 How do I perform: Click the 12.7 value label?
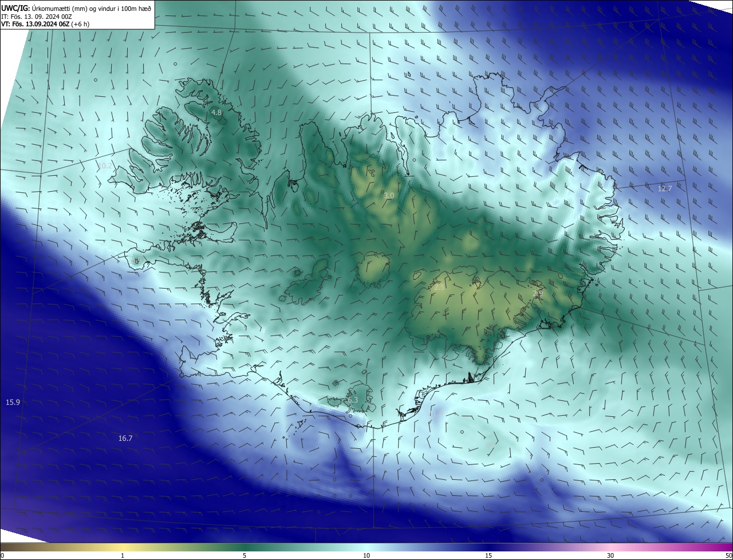pyautogui.click(x=664, y=188)
